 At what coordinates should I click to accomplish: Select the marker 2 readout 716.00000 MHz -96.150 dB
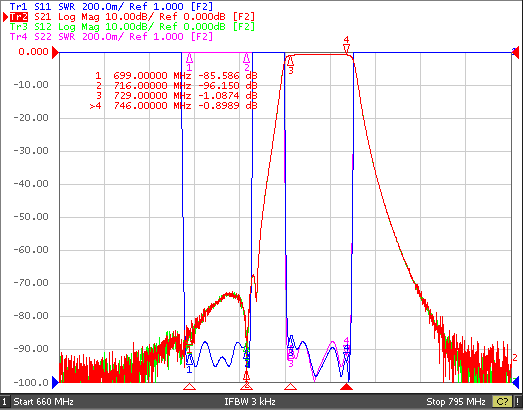(x=176, y=85)
